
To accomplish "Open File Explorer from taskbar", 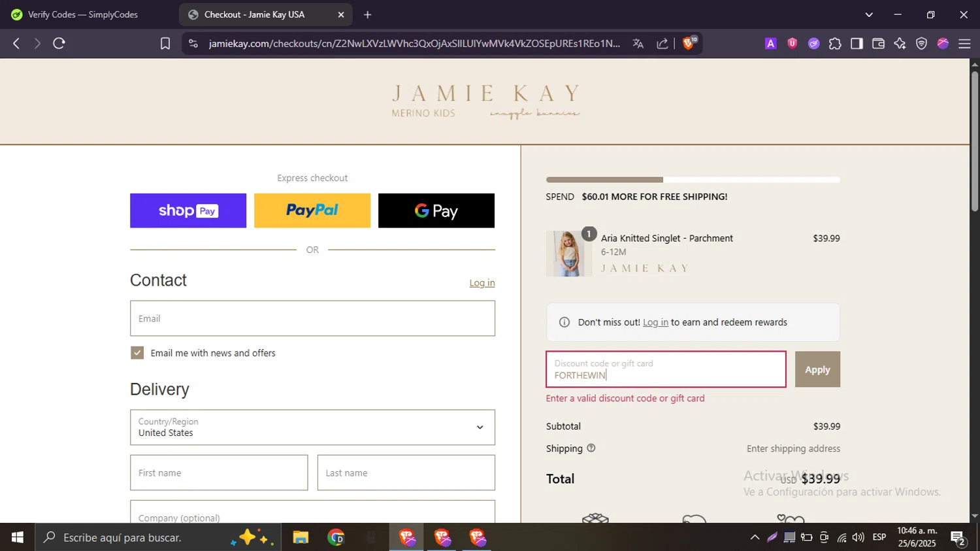I will click(x=301, y=537).
